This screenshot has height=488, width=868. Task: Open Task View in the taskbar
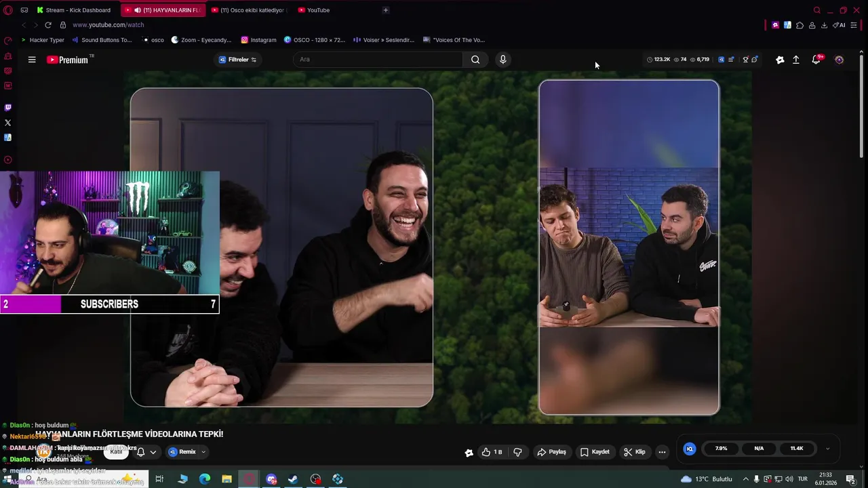click(x=159, y=479)
